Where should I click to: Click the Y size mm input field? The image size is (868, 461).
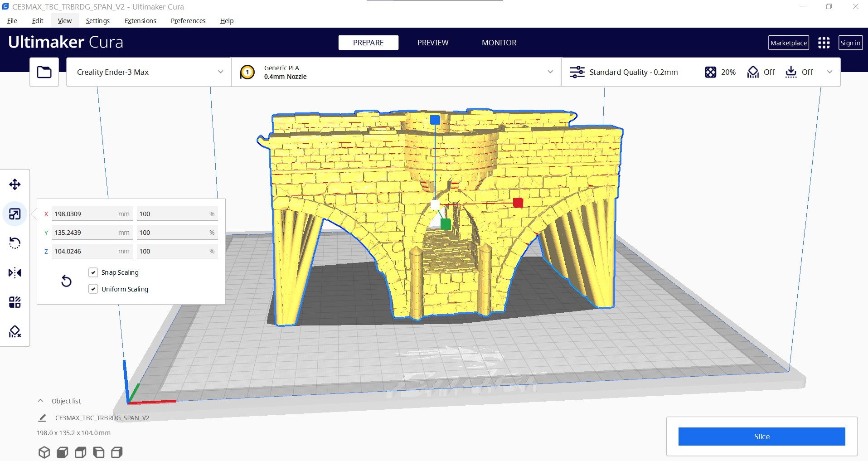click(92, 233)
